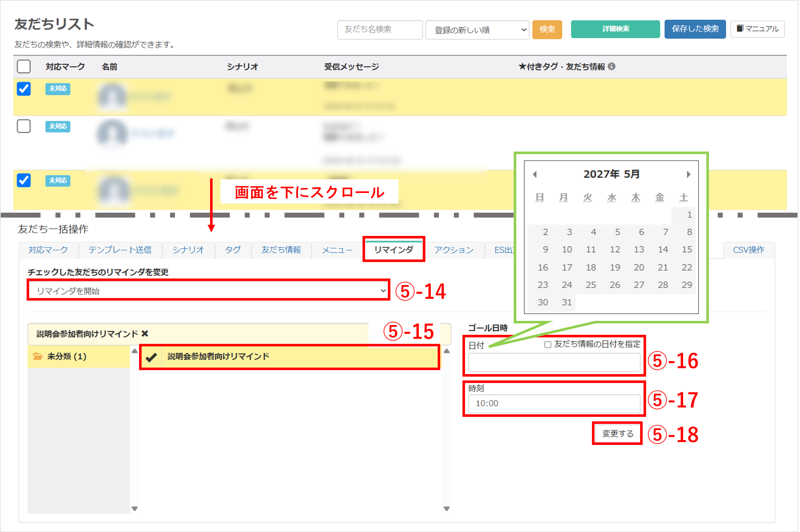Open the 登録の新しい順 sort dropdown

477,30
